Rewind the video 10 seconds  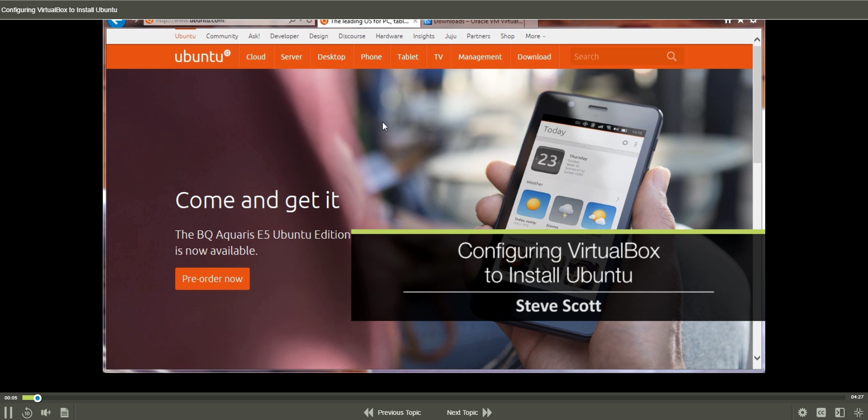tap(27, 413)
